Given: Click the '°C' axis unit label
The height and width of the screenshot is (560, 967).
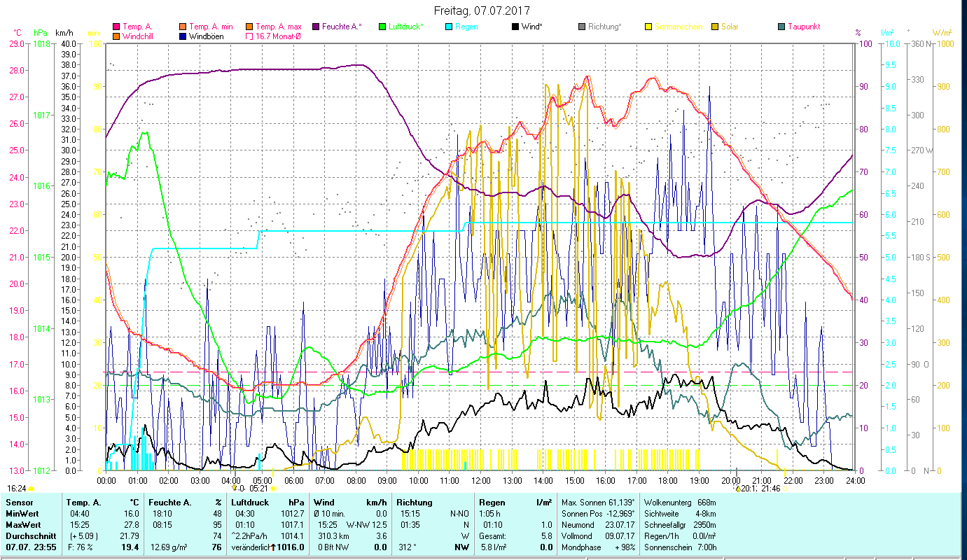Looking at the screenshot, I should 18,33.
